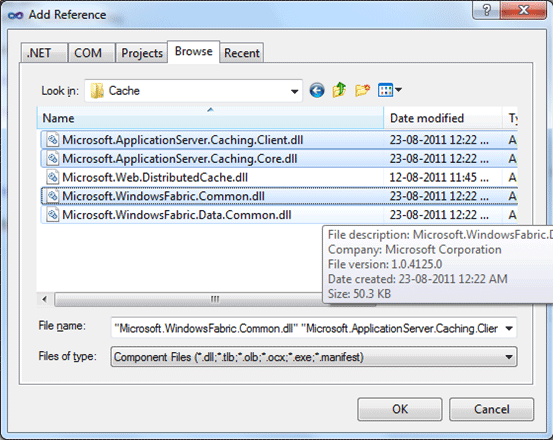Create new folder icon

tap(362, 90)
